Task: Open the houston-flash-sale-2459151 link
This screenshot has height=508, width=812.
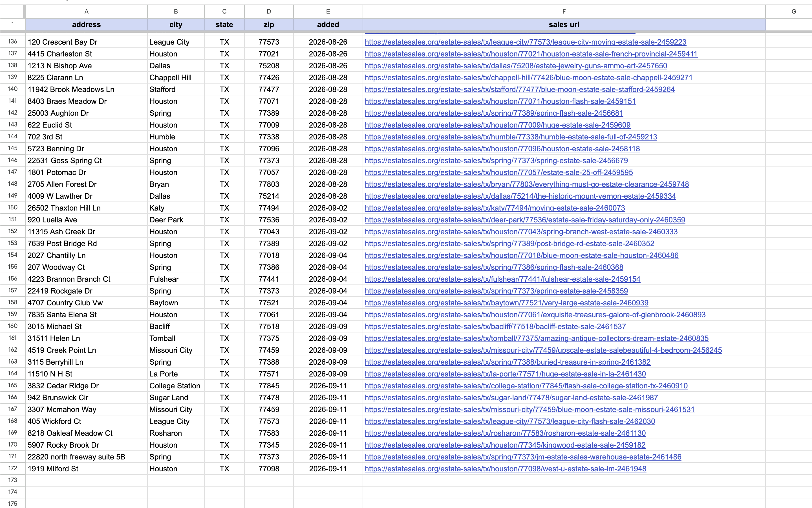Action: click(x=500, y=101)
